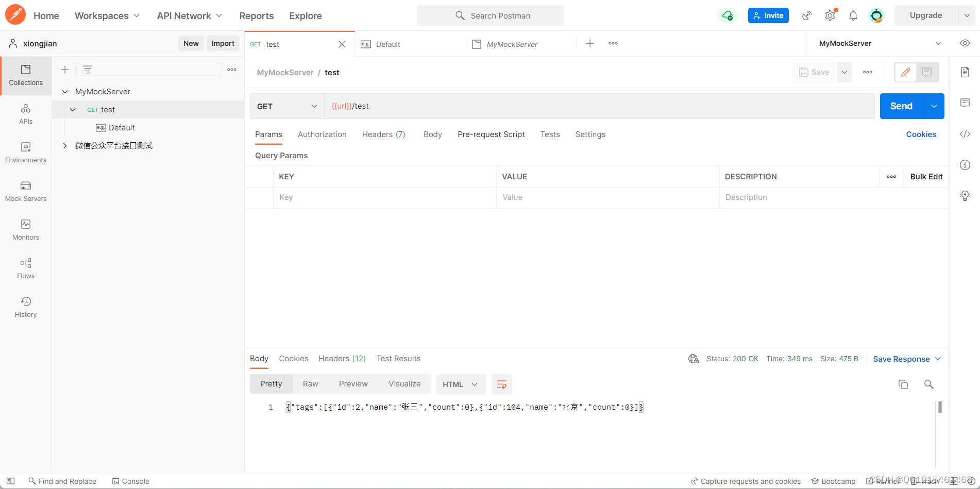This screenshot has width=980, height=489.
Task: Open related collections lightbulb icon
Action: coord(965,196)
